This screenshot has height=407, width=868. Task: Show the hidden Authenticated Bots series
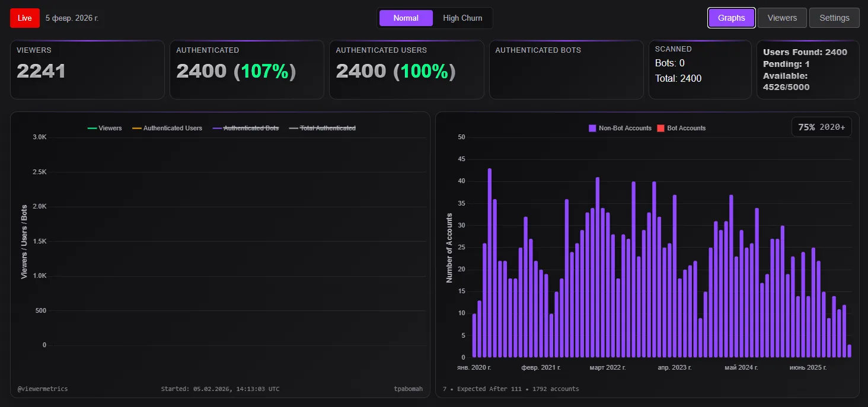(245, 128)
